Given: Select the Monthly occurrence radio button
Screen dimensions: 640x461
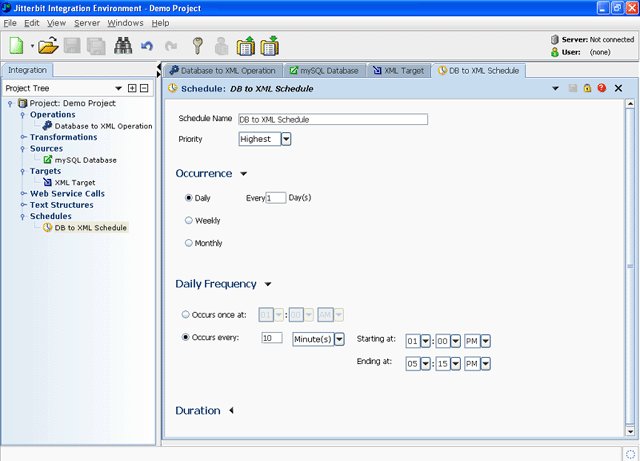Looking at the screenshot, I should click(189, 243).
